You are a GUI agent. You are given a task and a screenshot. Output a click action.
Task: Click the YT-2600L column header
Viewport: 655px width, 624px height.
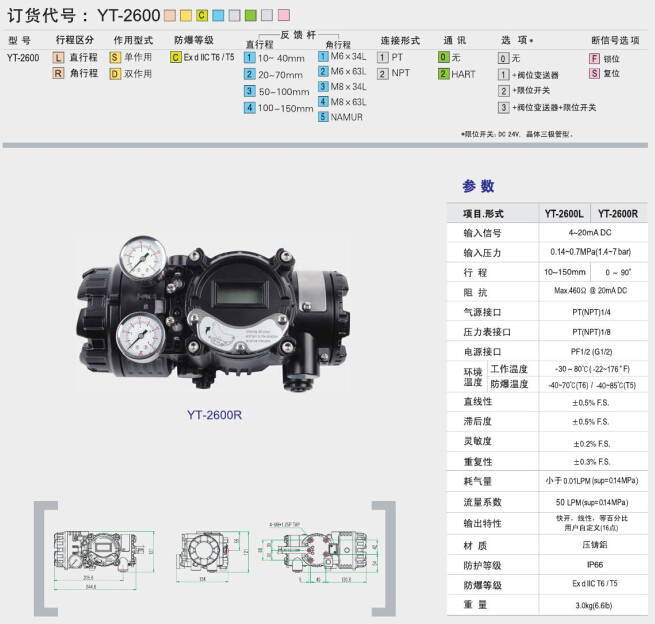(x=564, y=214)
